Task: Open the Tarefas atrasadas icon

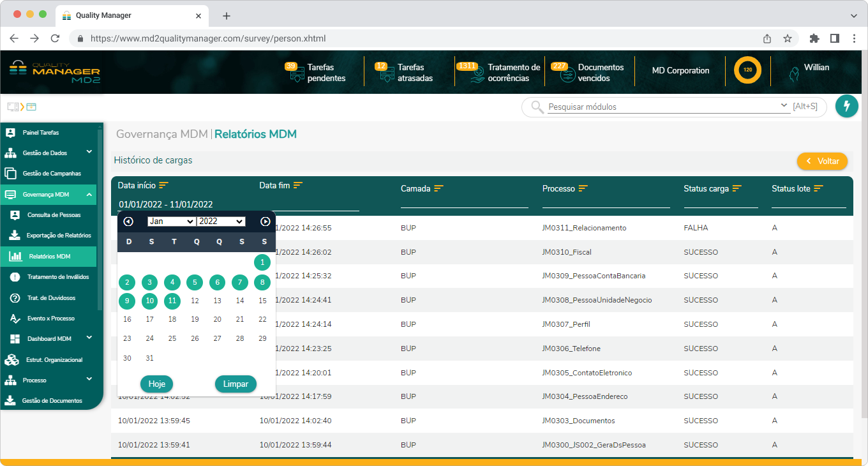Action: point(387,75)
